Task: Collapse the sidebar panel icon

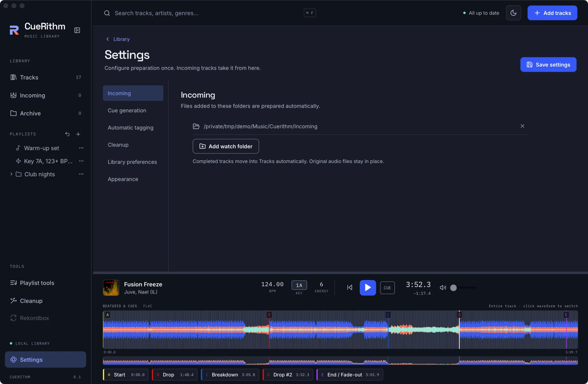Action: tap(77, 30)
